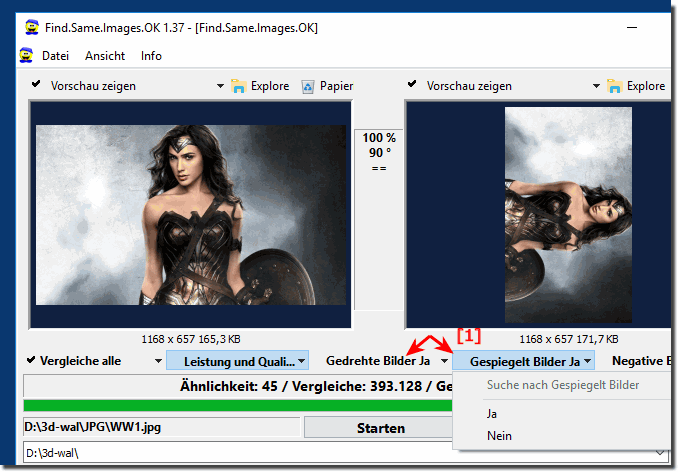678x472 pixels.
Task: Click the left preview image
Action: tap(191, 215)
